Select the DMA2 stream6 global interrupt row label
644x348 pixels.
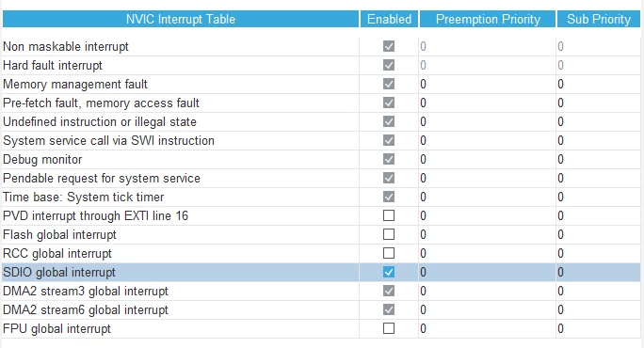click(86, 309)
